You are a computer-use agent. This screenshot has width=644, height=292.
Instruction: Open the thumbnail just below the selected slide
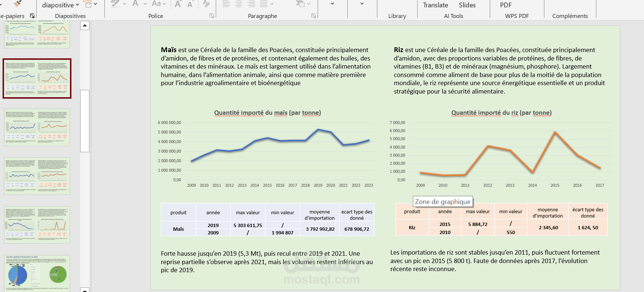37,127
